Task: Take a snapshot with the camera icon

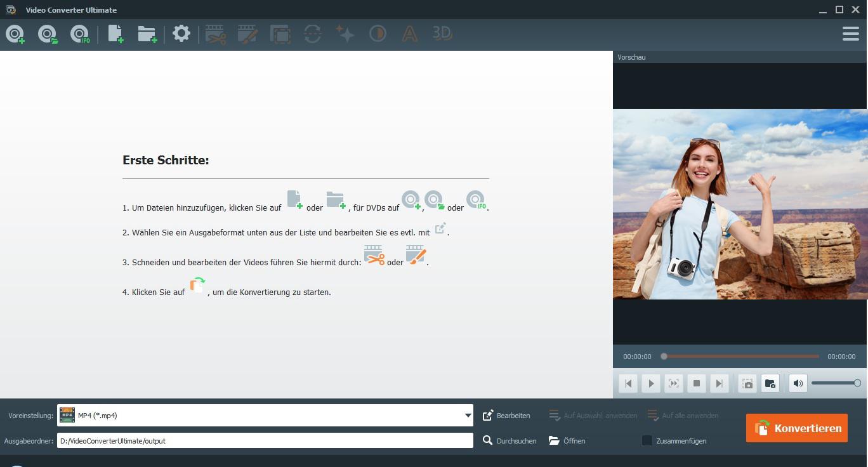Action: click(747, 383)
